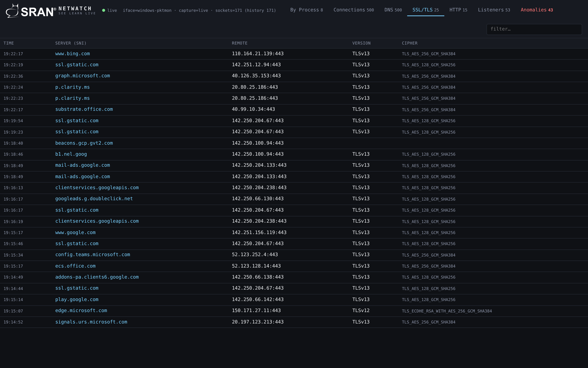
Task: Click the ecs.office.com server link
Action: click(x=75, y=266)
